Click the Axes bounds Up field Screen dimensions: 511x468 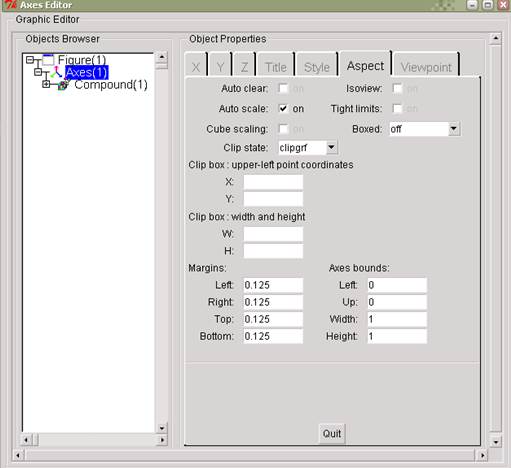[x=397, y=302]
